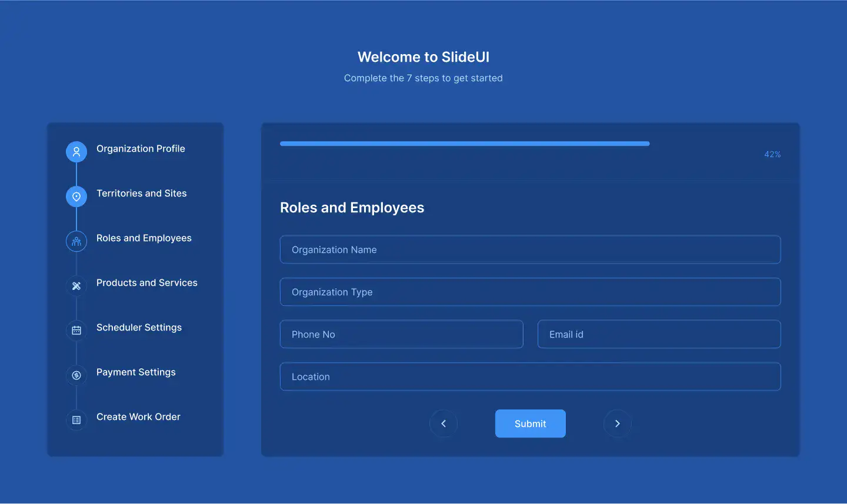Screen dimensions: 847x504
Task: Click into the Phone No field
Action: click(x=402, y=334)
